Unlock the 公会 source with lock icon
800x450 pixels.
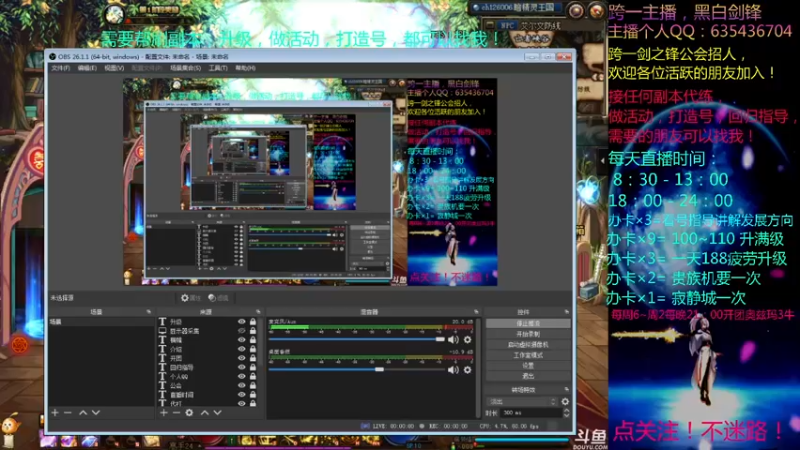pos(253,386)
